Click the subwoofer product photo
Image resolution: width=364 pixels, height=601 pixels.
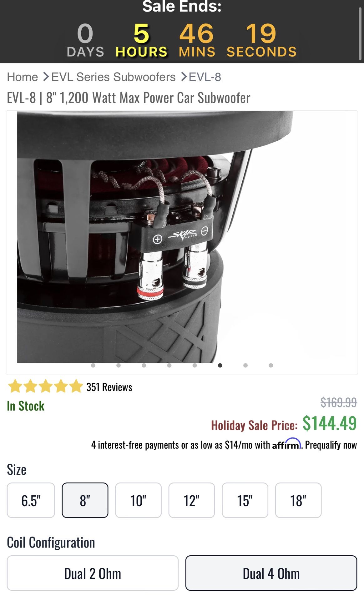click(x=182, y=237)
